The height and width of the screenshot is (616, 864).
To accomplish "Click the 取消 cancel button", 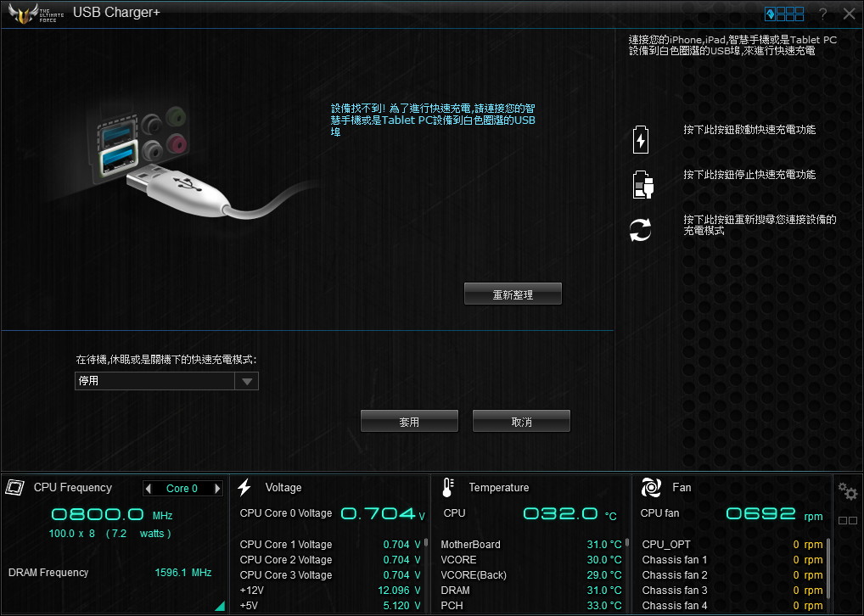I will [521, 422].
